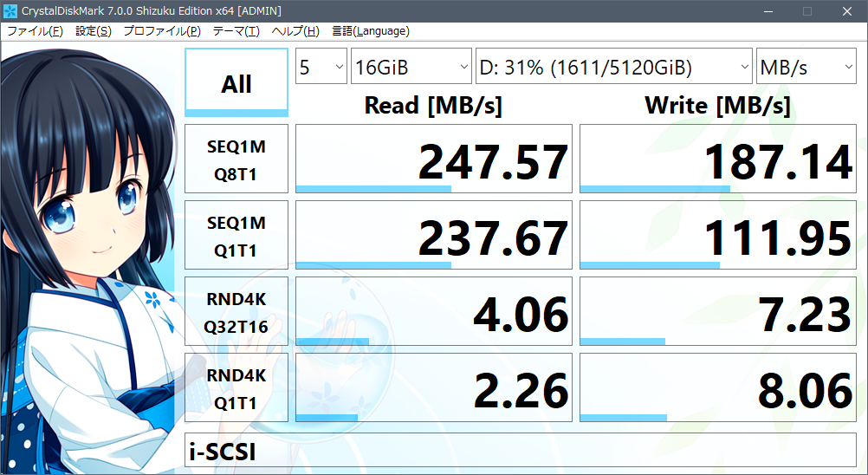Close the CrystalDiskMark window
The width and height of the screenshot is (868, 475).
847,11
